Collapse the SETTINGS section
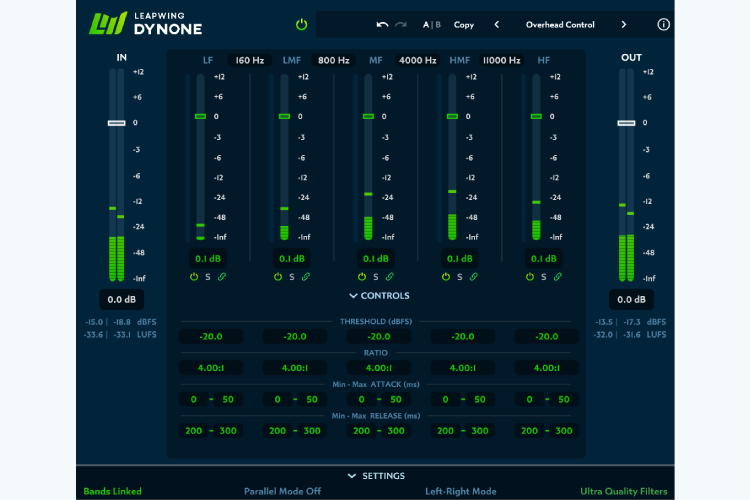This screenshot has height=500, width=750. (x=376, y=476)
